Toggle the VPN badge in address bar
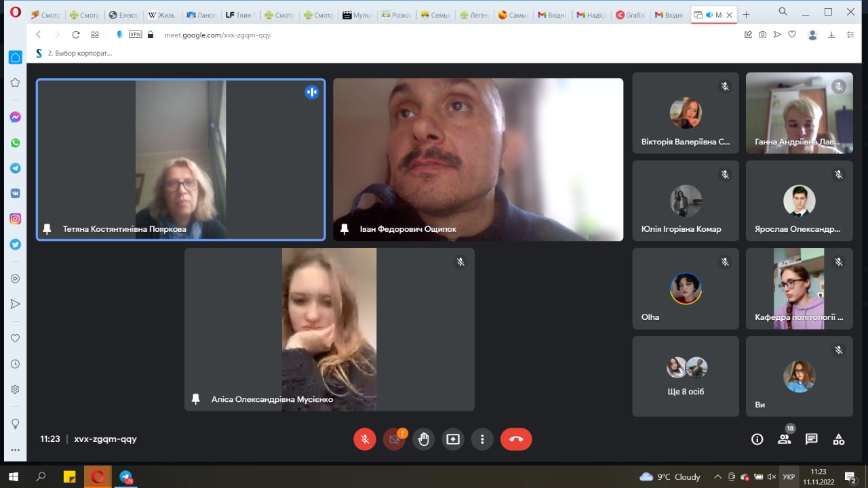Viewport: 868px width, 488px height. pyautogui.click(x=135, y=35)
